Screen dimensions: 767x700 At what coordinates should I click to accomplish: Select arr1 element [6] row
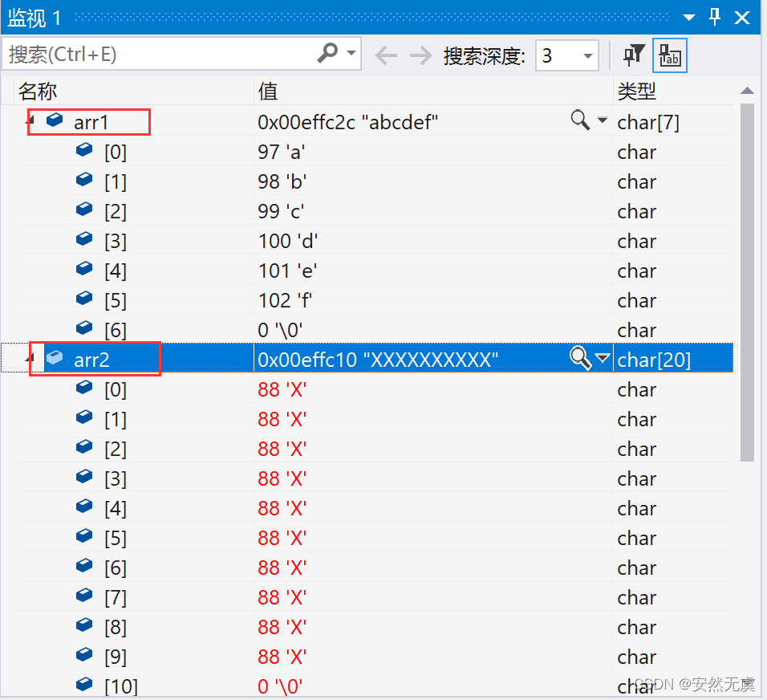[373, 330]
